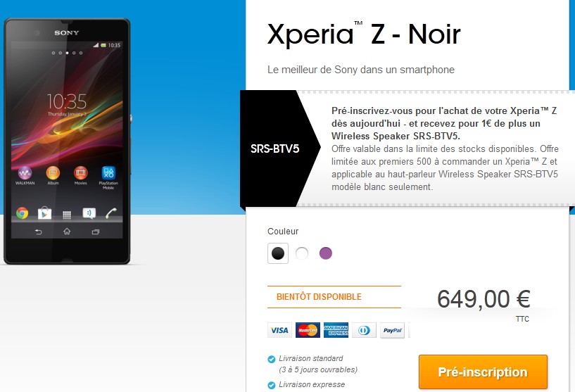This screenshot has height=392, width=575.
Task: Click the Chrome icon on phone screen
Action: pyautogui.click(x=22, y=213)
